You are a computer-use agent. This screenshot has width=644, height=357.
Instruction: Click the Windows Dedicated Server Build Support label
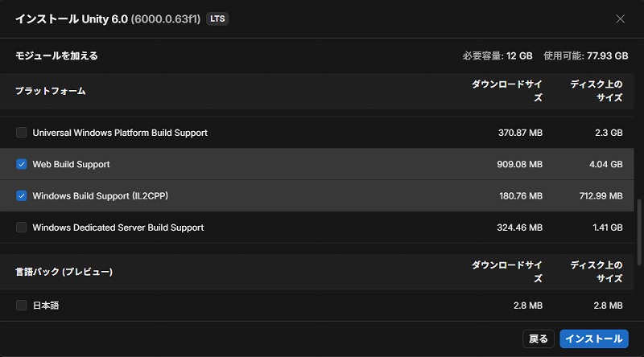coord(118,228)
